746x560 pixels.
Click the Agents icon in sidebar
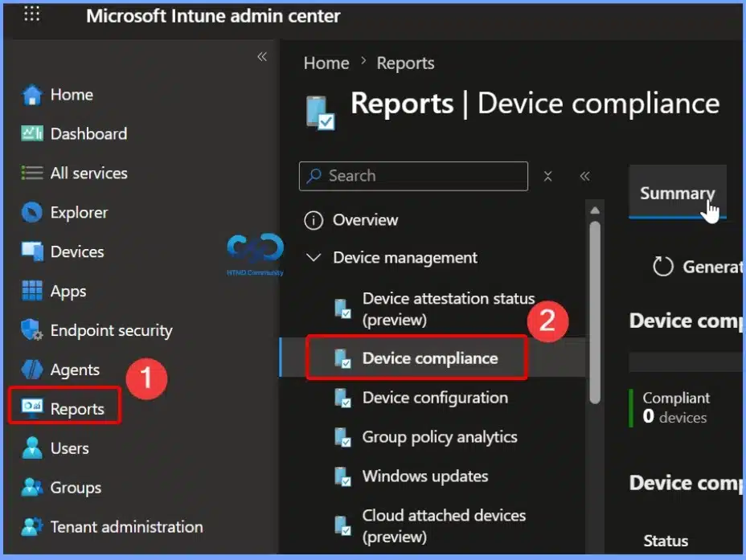click(x=32, y=370)
